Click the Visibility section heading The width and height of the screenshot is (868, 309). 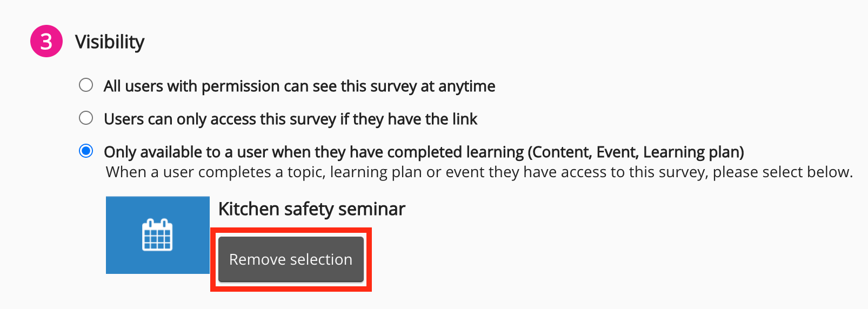click(110, 42)
